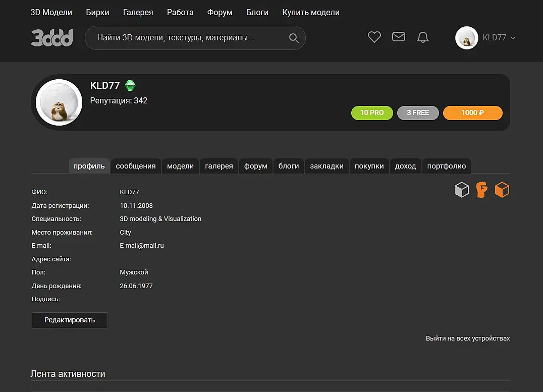Click 3D modeling & Visualization value
543x392 pixels.
tap(160, 219)
